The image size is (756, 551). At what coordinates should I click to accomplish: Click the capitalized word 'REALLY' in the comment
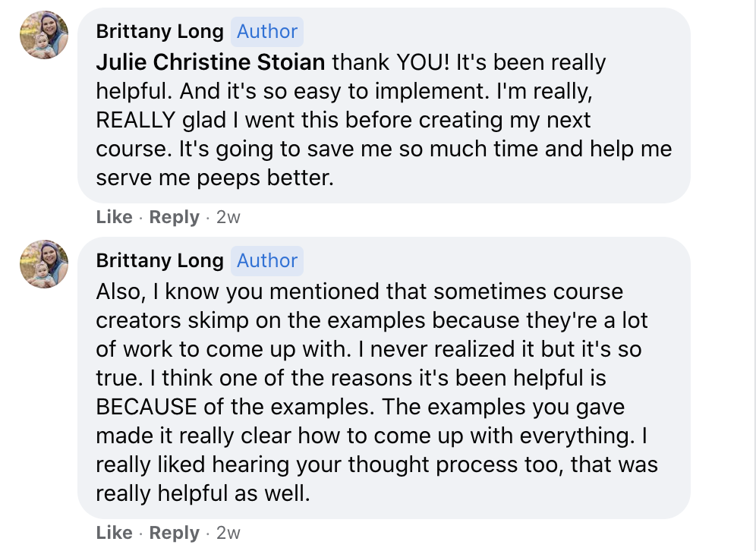[135, 120]
